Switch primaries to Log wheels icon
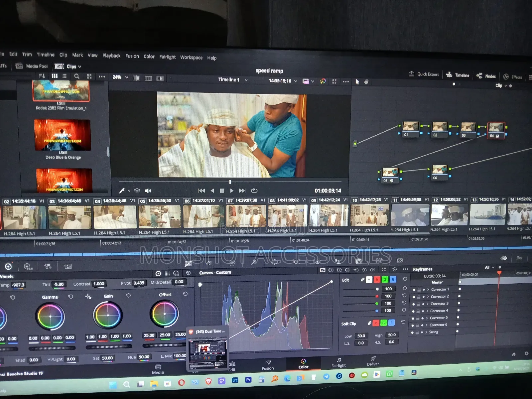This screenshot has height=399, width=532. [176, 273]
